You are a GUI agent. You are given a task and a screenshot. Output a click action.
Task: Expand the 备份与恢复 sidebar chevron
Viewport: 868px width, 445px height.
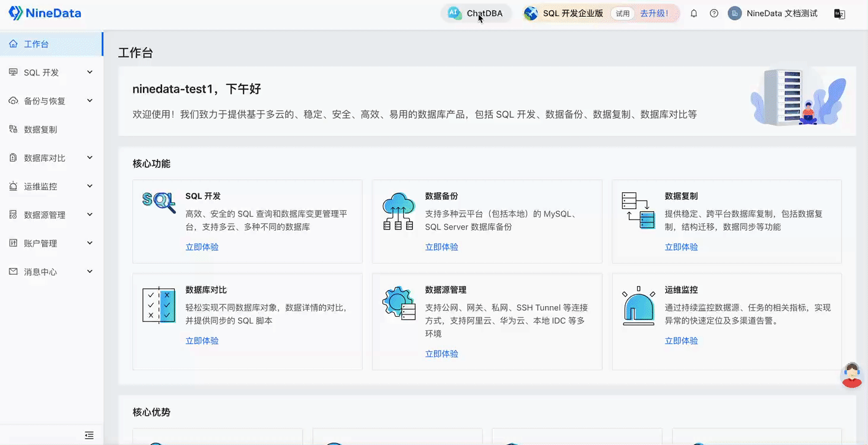coord(90,101)
